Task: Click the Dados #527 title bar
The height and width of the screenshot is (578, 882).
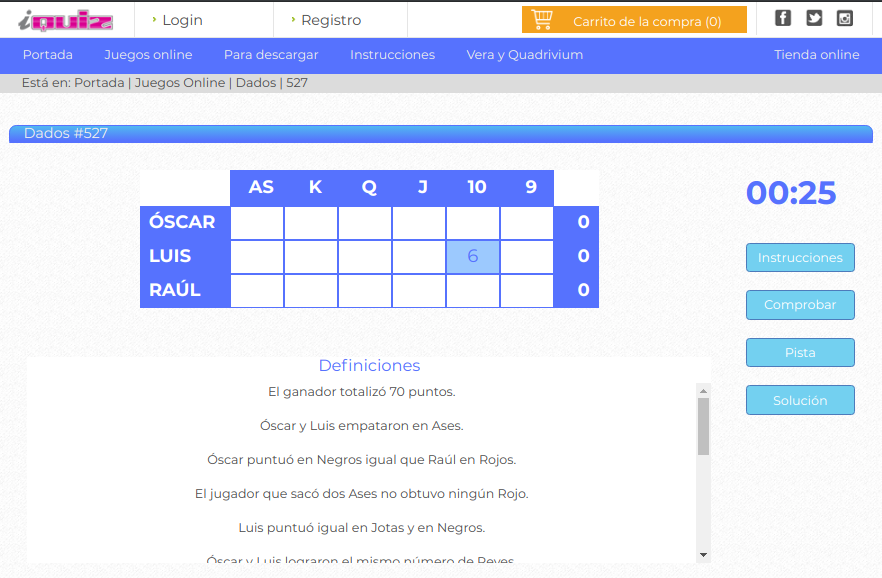Action: (x=440, y=134)
